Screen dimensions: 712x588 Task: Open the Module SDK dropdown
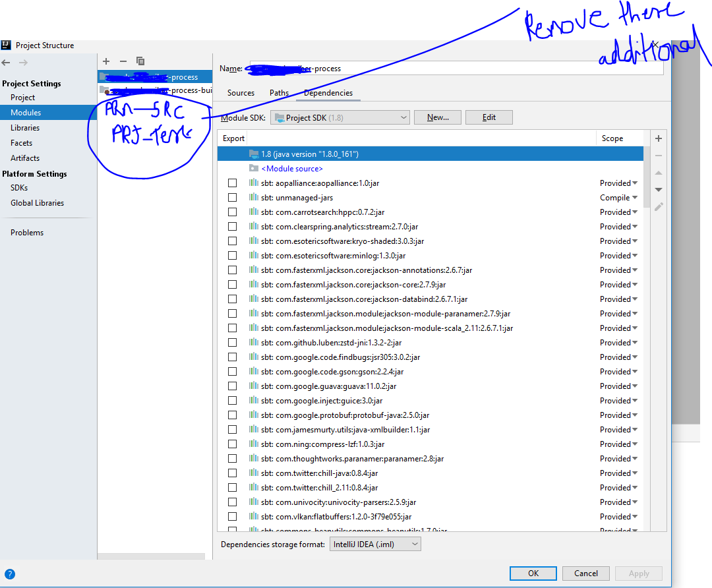340,117
